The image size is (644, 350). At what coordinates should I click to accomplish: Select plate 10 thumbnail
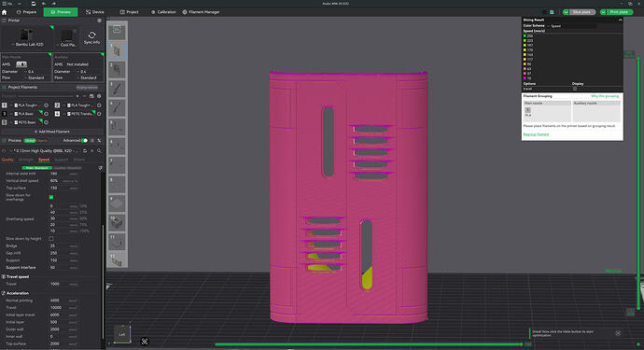117,223
